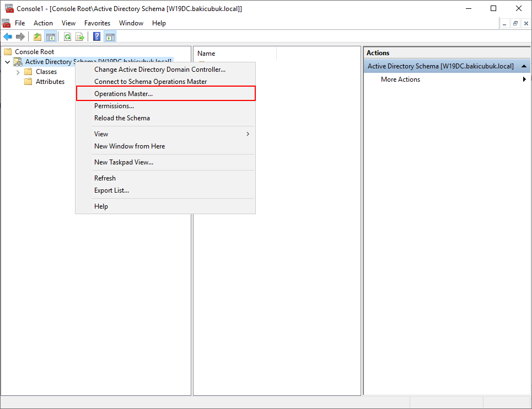The image size is (532, 409).
Task: Maximize the Console1 window
Action: (x=493, y=8)
